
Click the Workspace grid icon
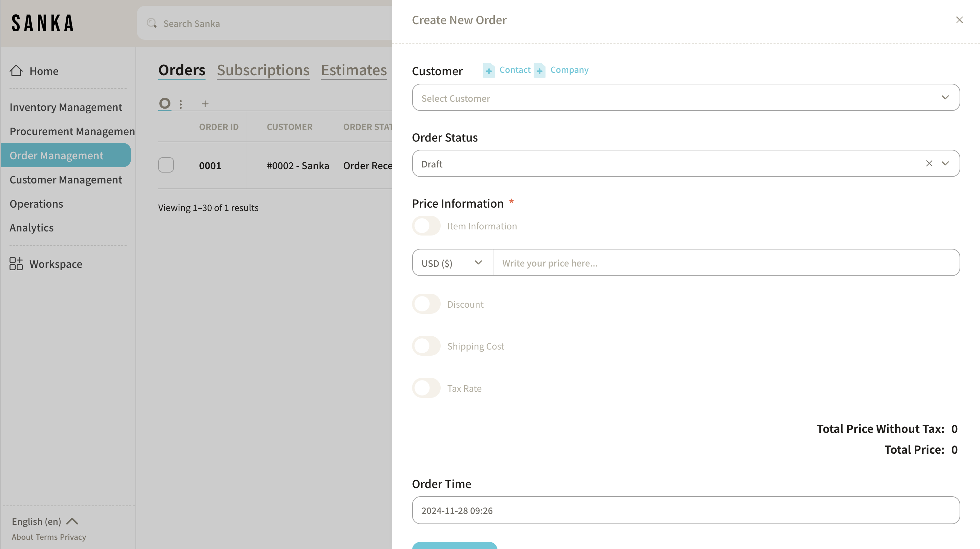16,264
